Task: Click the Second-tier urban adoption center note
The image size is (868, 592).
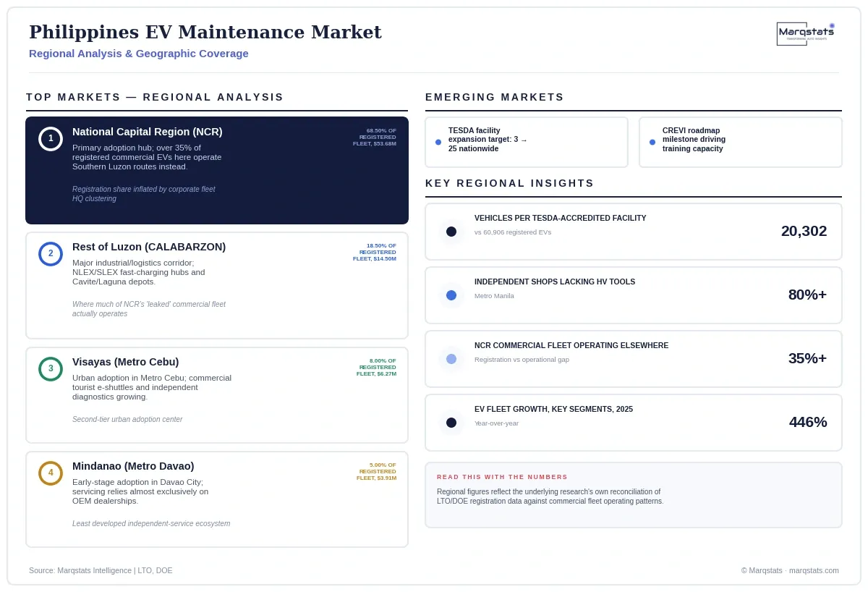Action: [x=127, y=420]
